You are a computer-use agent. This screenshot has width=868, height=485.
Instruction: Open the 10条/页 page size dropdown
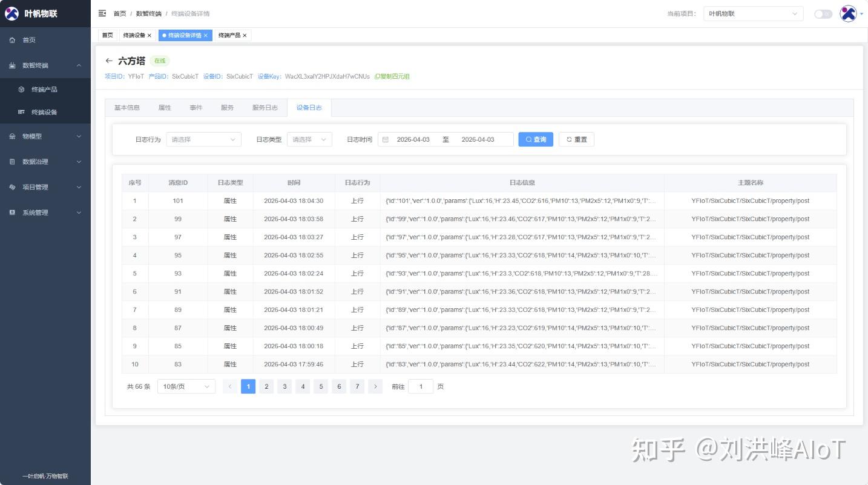[x=186, y=386]
